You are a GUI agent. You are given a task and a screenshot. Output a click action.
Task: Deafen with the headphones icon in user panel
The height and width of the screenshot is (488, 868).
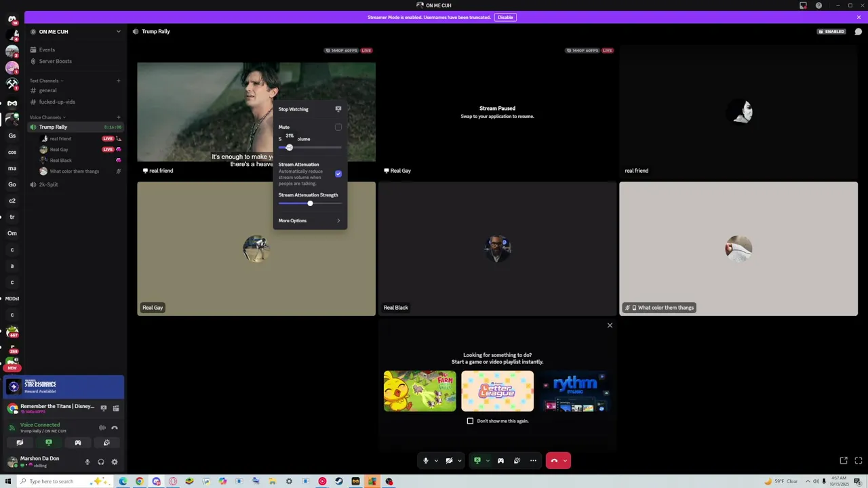click(x=100, y=462)
